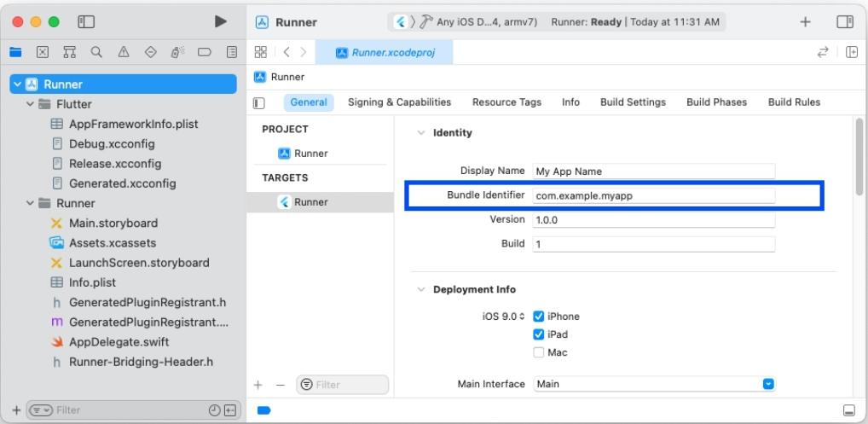Open the Info tab
Image resolution: width=868 pixels, height=424 pixels.
pos(570,102)
